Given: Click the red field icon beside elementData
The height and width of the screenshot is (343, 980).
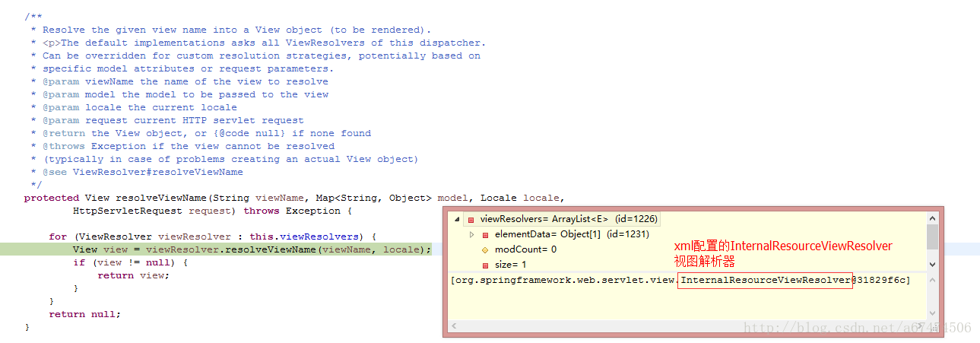Looking at the screenshot, I should click(x=485, y=234).
